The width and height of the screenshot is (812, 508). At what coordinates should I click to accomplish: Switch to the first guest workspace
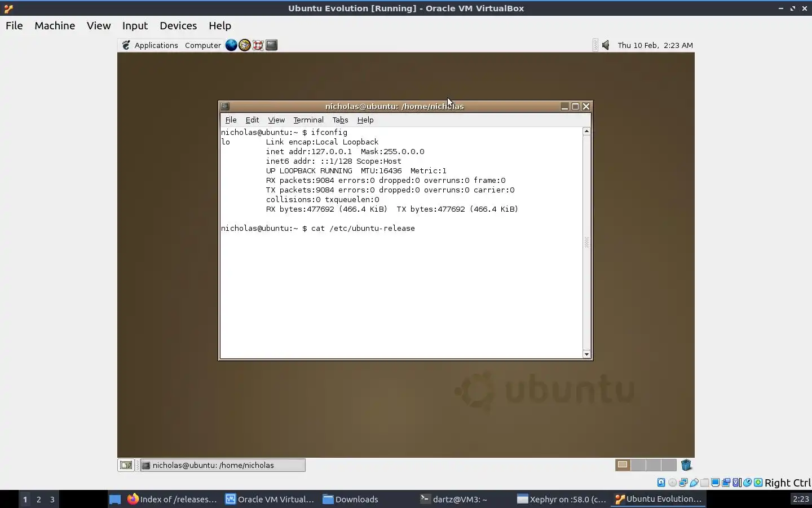pyautogui.click(x=623, y=465)
